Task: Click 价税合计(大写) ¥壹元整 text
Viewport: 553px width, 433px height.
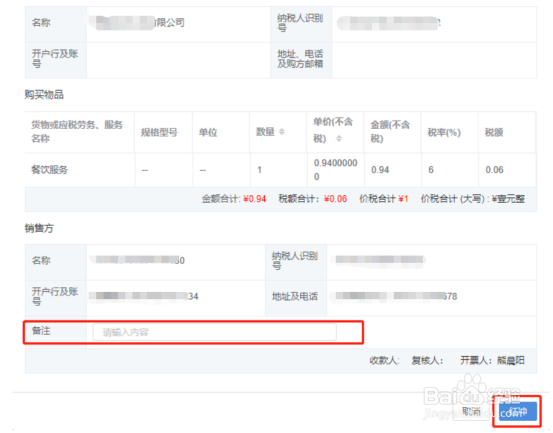Action: click(x=473, y=199)
